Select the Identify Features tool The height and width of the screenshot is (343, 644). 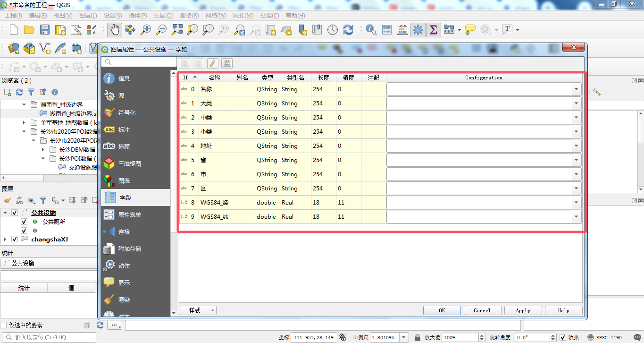point(371,30)
